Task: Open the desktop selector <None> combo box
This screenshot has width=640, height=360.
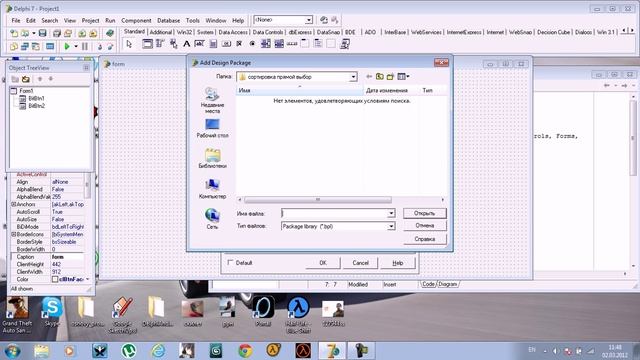Action: point(282,20)
